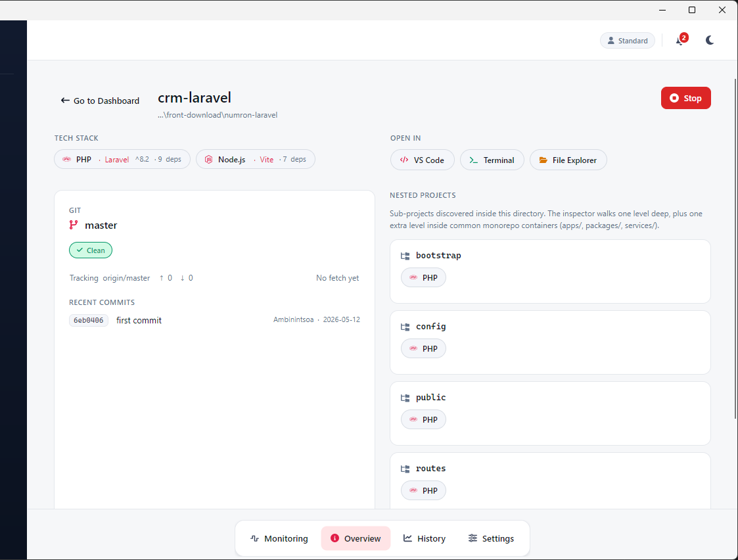Viewport: 738px width, 560px height.
Task: Click 'Tracking origin/master' text
Action: click(110, 278)
